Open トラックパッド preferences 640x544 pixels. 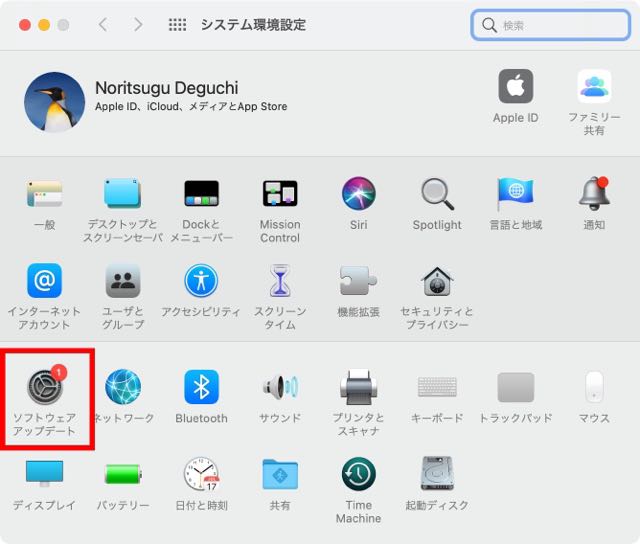516,387
